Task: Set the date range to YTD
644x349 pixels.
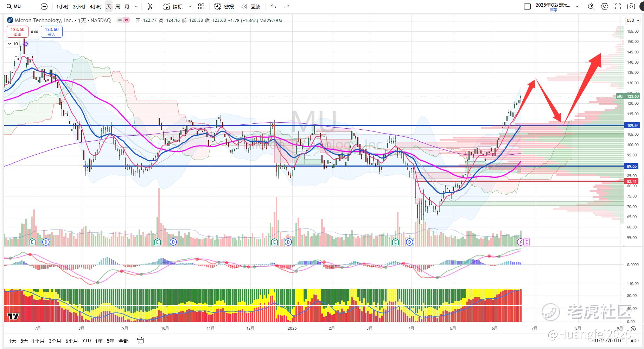Action: coord(87,341)
